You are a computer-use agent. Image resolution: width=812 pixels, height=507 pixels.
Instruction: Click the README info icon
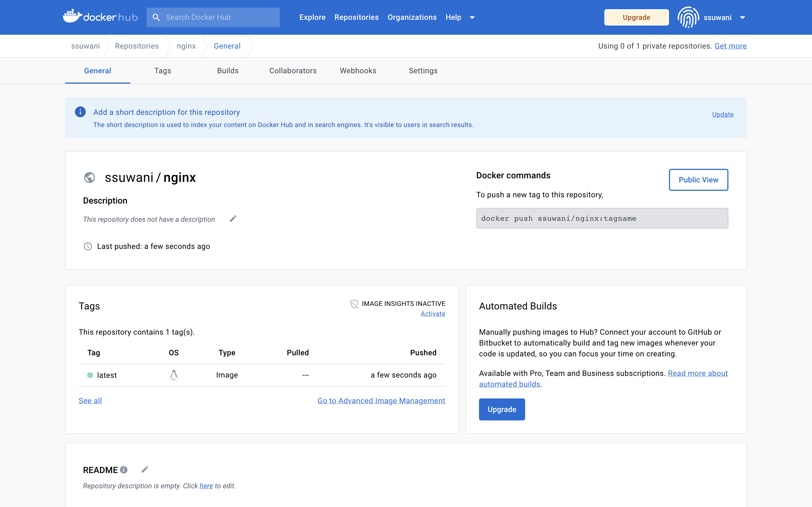coord(124,470)
